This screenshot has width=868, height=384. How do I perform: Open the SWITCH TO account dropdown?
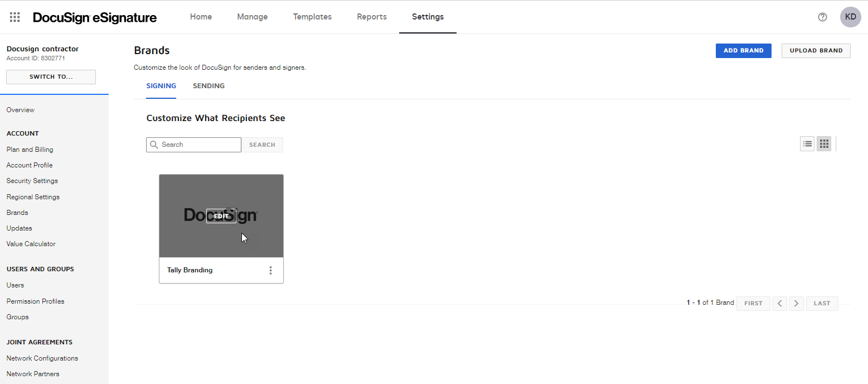pos(51,76)
